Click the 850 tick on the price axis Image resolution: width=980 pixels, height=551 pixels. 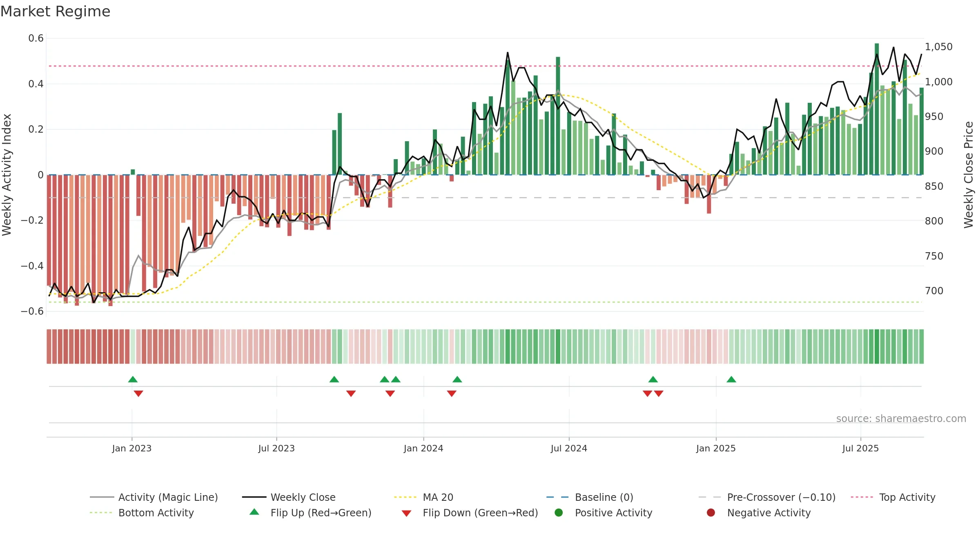coord(934,187)
